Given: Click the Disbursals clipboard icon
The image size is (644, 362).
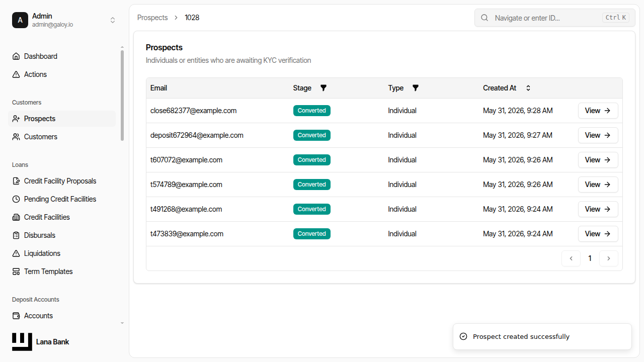Looking at the screenshot, I should [x=16, y=235].
